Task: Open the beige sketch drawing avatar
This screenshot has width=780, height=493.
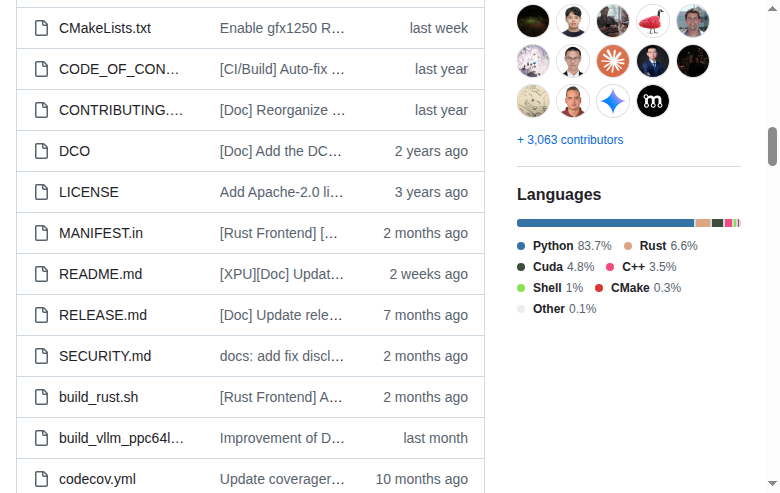Action: click(533, 101)
